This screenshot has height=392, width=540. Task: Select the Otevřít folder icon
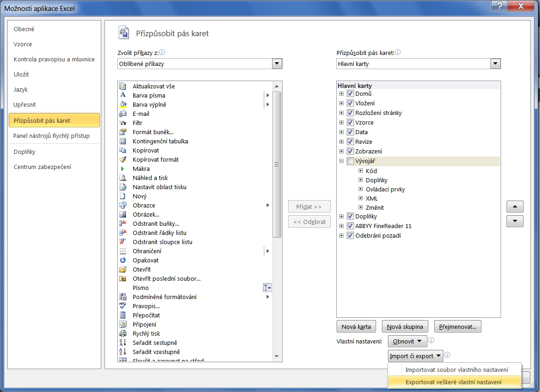pos(123,269)
